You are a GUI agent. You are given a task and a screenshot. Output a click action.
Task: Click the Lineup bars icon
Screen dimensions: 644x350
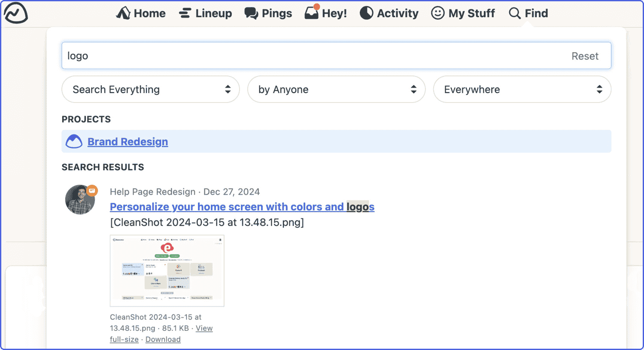tap(185, 13)
